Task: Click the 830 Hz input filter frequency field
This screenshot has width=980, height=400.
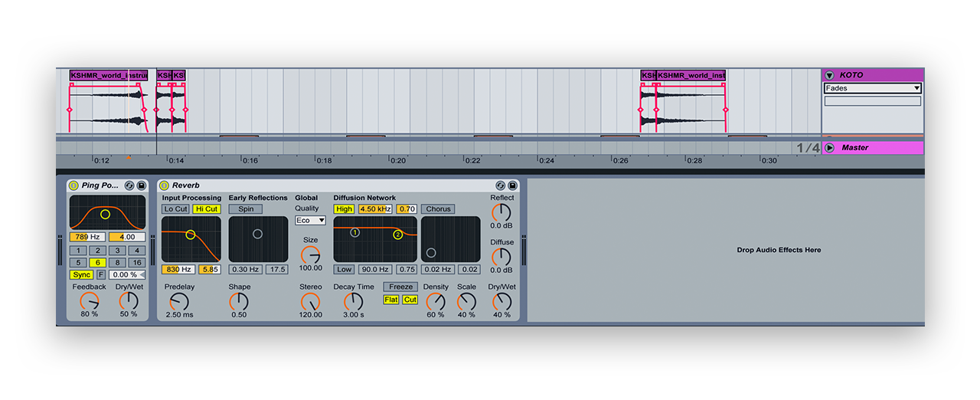Action: tap(178, 270)
